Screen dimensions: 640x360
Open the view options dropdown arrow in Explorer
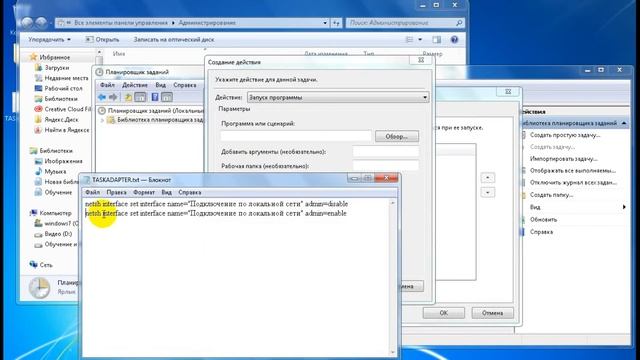[x=420, y=40]
